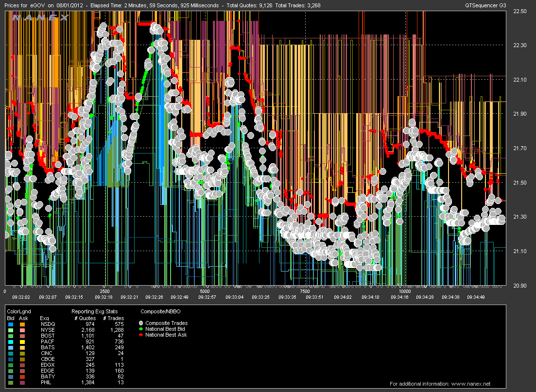Viewport: 536px width, 392px height.
Task: Click the CBOE ask color swatch
Action: click(22, 359)
